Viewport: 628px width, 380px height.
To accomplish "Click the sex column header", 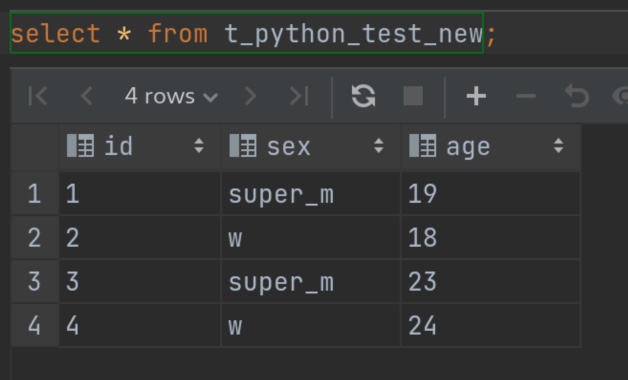I will [311, 147].
